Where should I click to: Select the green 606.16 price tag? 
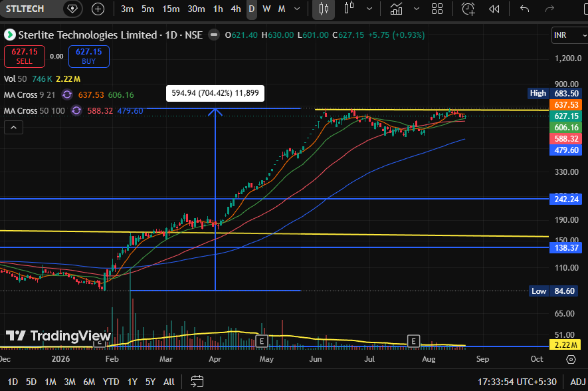pyautogui.click(x=566, y=128)
